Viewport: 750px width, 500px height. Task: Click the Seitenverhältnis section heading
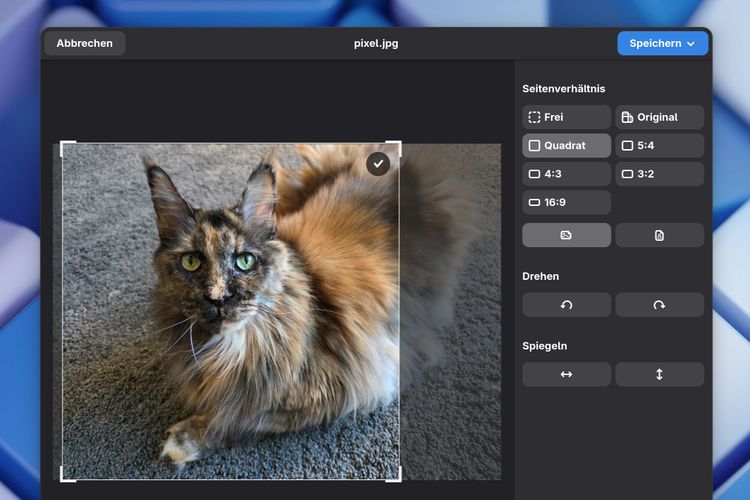[x=563, y=89]
